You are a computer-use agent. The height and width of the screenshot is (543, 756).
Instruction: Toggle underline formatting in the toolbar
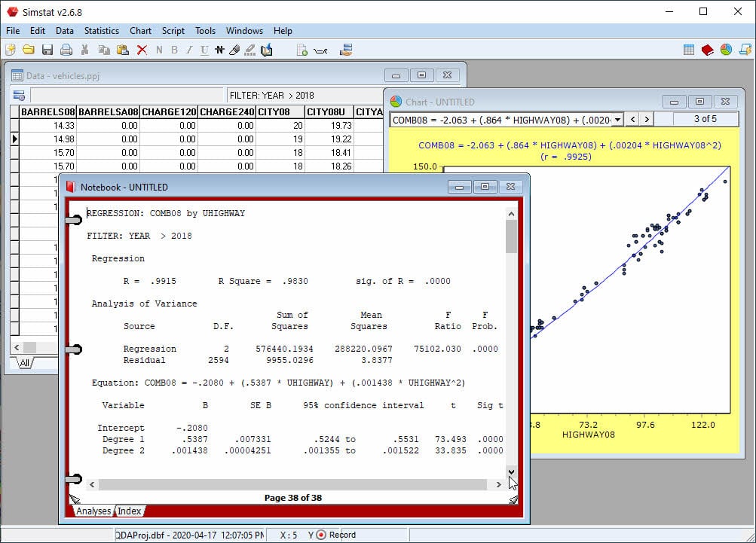[x=204, y=50]
